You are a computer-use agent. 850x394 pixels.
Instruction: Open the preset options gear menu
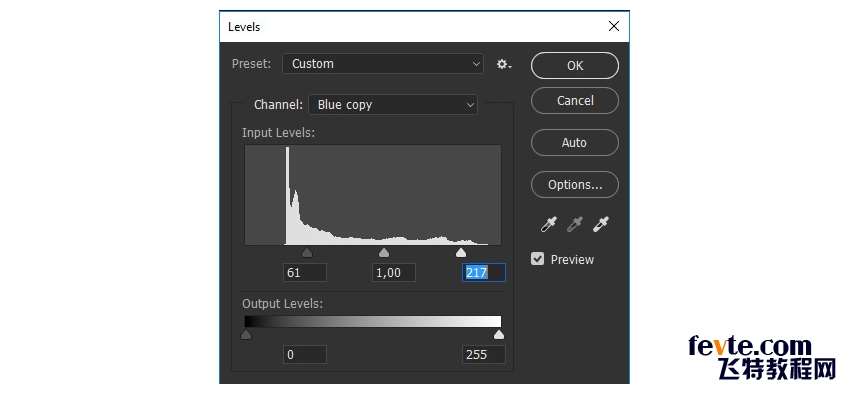[x=504, y=64]
